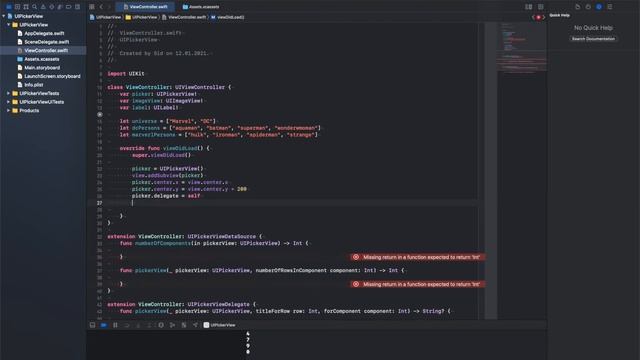Go back in editor history
Viewport: 640px width, 360px height.
pyautogui.click(x=101, y=7)
